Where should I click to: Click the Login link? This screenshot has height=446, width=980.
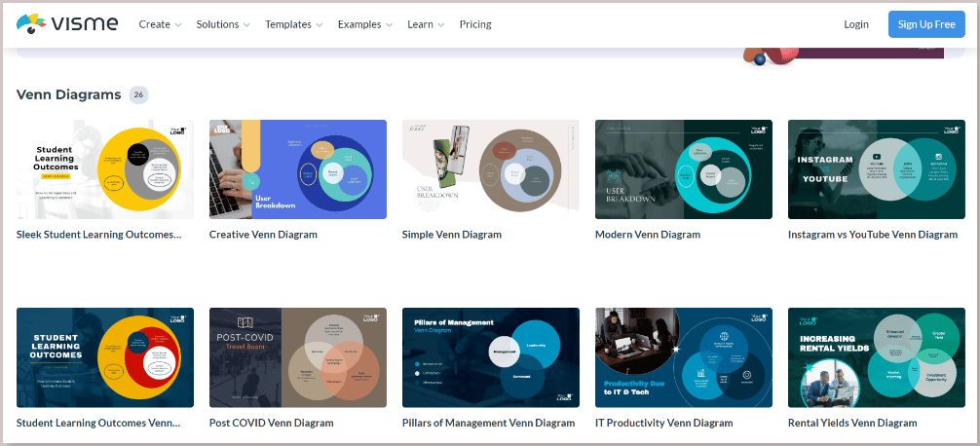[856, 24]
